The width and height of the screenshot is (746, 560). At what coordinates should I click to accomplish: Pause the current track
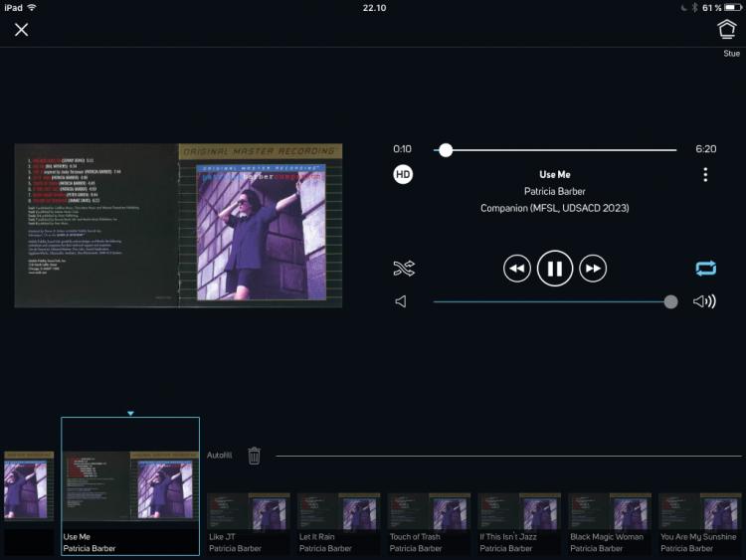[555, 269]
